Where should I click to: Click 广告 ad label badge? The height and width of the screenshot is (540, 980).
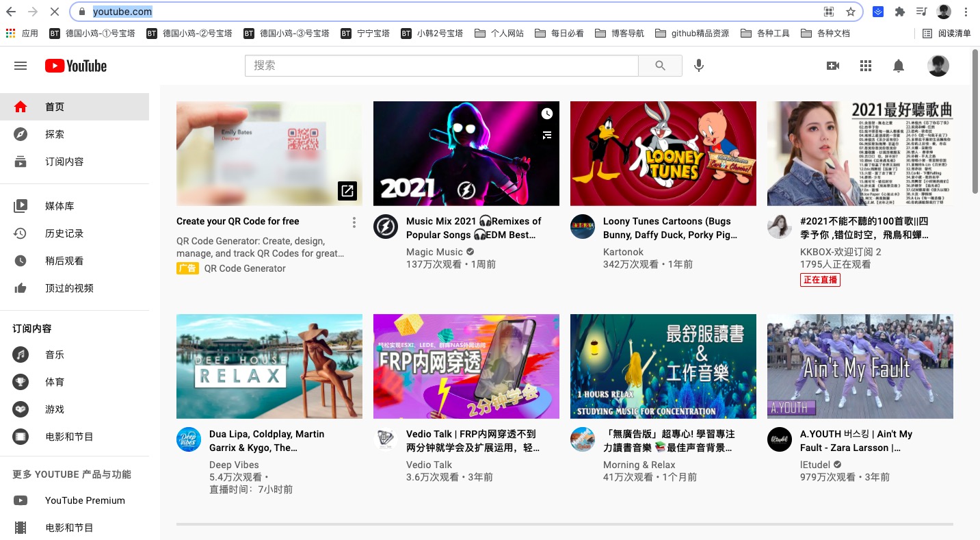(x=187, y=268)
